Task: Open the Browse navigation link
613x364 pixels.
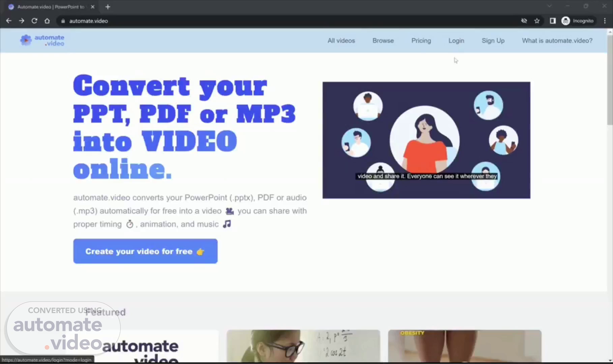Action: (383, 41)
